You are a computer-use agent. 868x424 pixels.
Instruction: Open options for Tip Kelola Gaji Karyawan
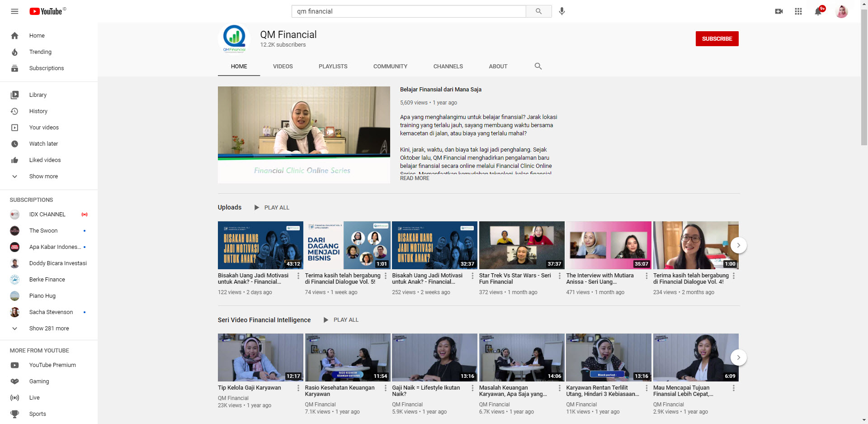tap(298, 388)
